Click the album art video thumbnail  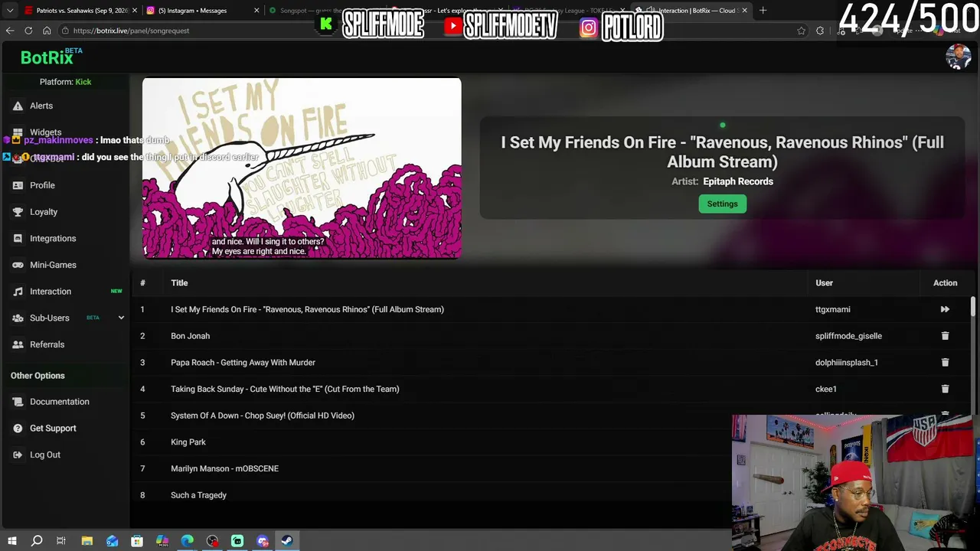tap(302, 168)
